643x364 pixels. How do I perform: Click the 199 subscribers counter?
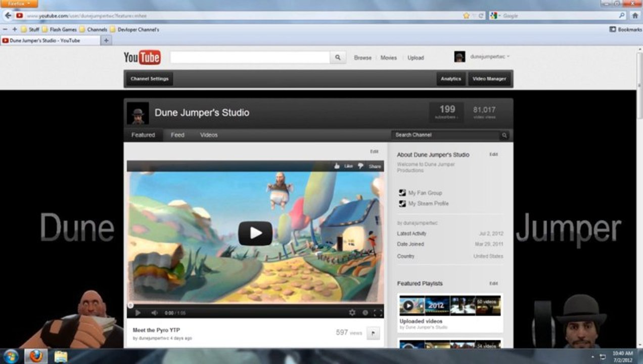click(x=447, y=112)
